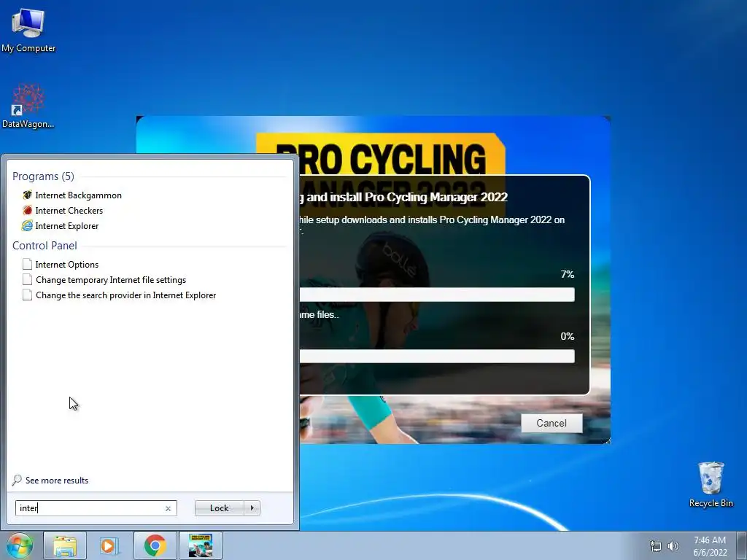Open Google Chrome from the taskbar
This screenshot has height=560, width=747.
click(155, 545)
